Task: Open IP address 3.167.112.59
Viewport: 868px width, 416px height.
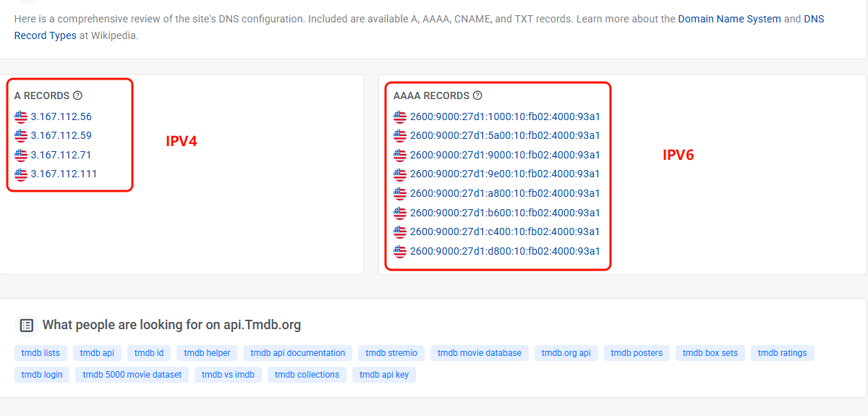Action: click(61, 135)
